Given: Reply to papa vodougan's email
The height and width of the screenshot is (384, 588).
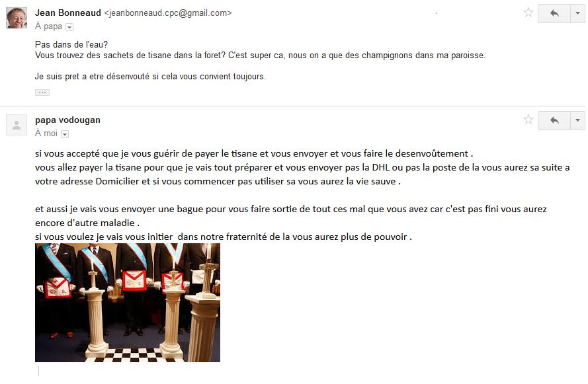Looking at the screenshot, I should click(554, 120).
